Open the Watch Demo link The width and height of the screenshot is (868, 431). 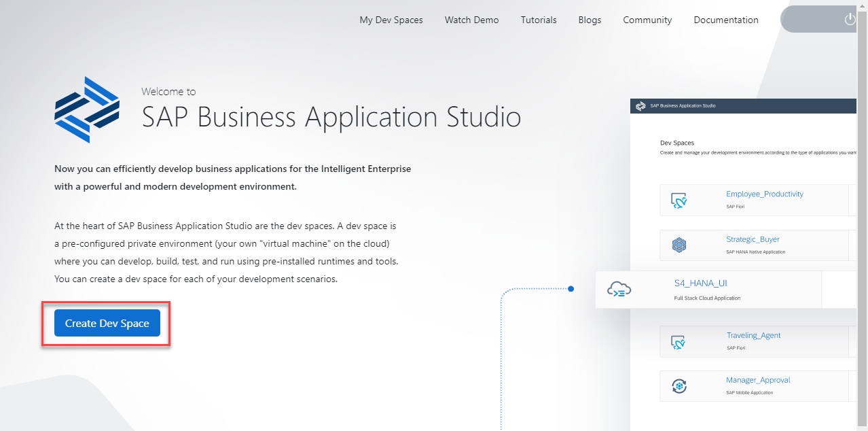coord(471,20)
